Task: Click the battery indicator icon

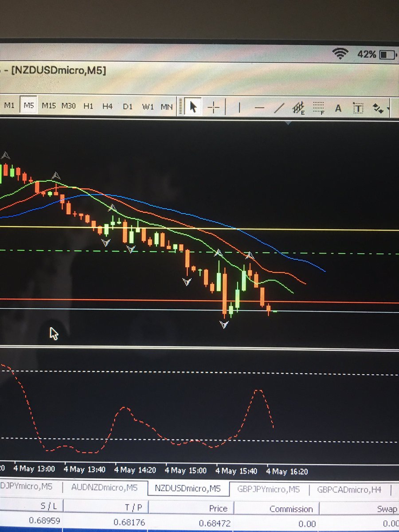Action: pyautogui.click(x=389, y=55)
